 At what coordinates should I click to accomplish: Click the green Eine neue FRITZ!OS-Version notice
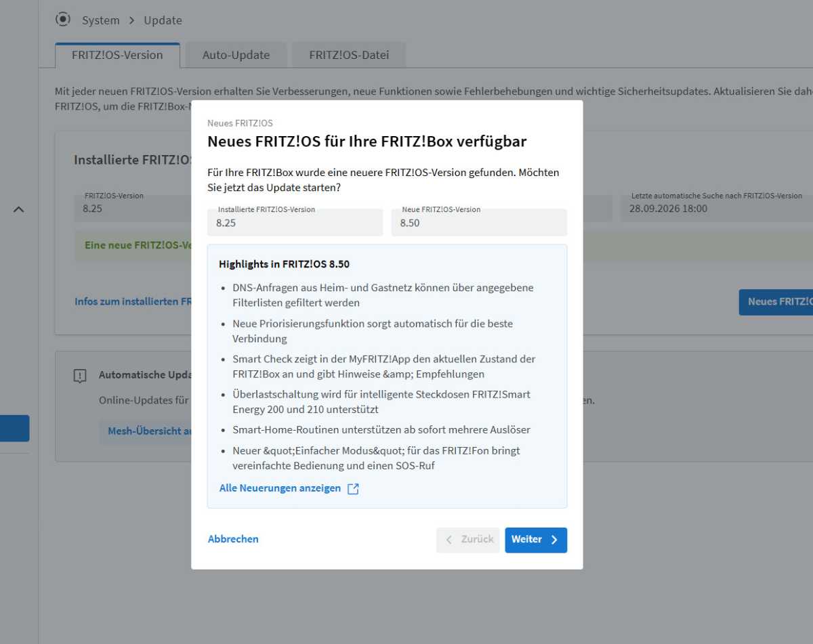pos(138,245)
